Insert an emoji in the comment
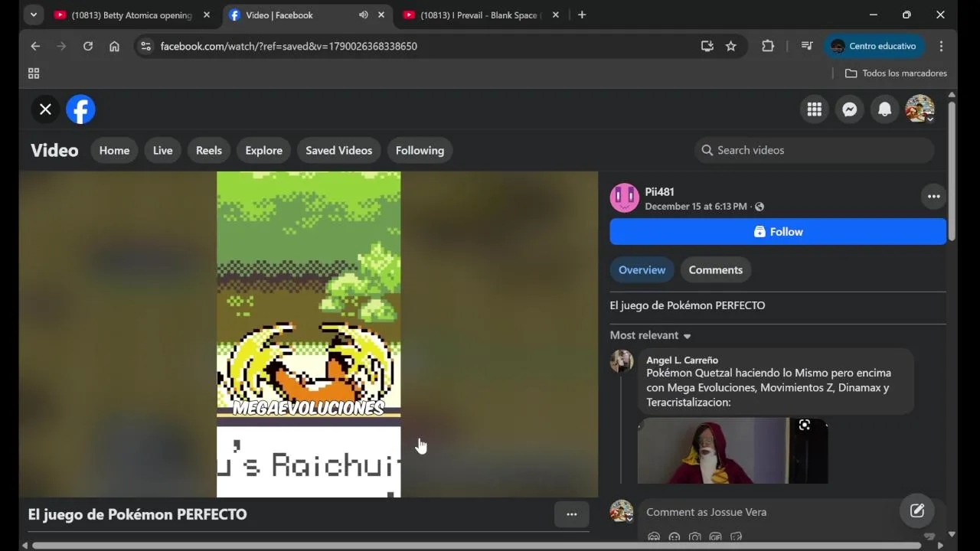Screen dimensions: 980x551 coord(675,537)
